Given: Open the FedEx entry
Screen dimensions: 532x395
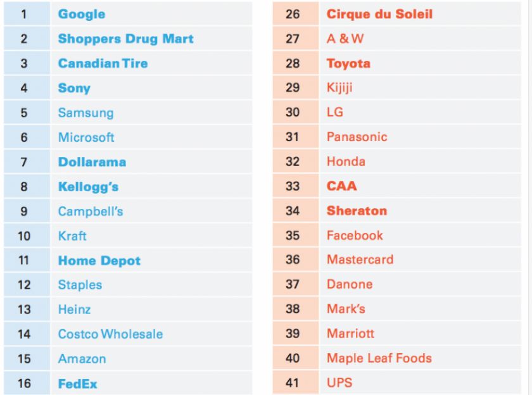Looking at the screenshot, I should (77, 384).
